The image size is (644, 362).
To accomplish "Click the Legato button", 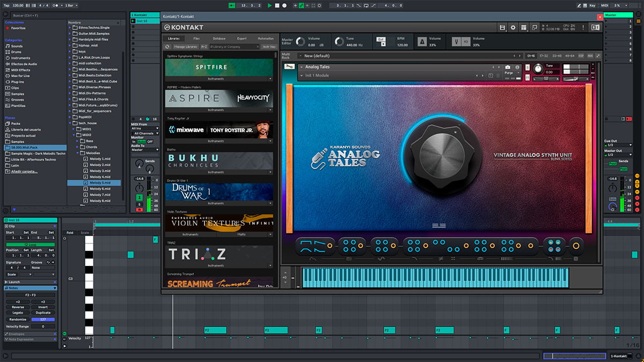I will 18,313.
